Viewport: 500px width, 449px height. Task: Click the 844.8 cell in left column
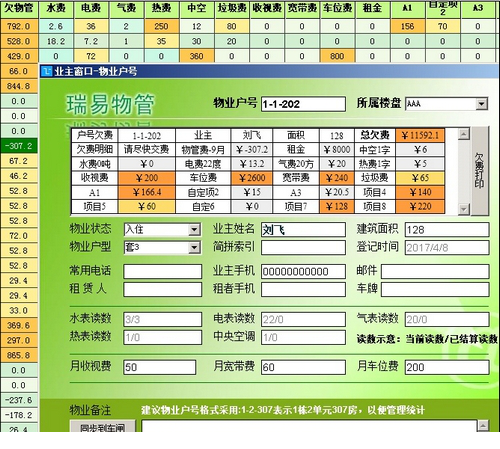pos(19,86)
